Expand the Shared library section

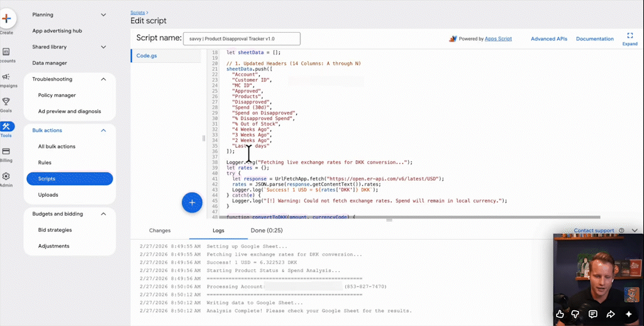point(104,47)
